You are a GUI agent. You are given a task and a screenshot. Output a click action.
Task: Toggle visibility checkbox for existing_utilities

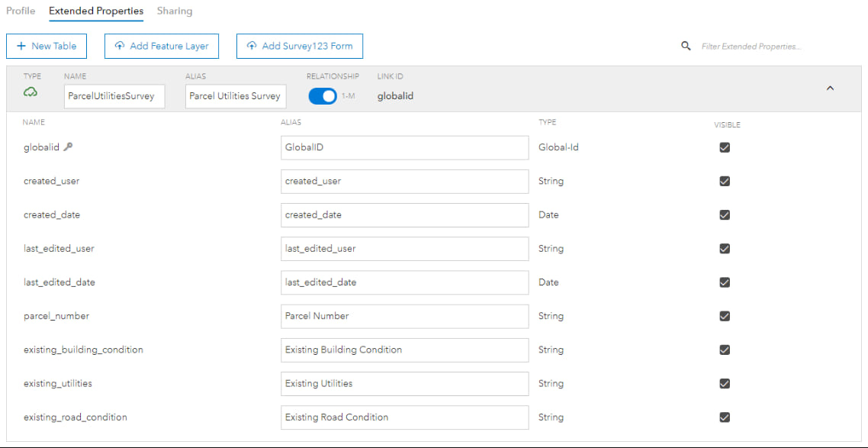coord(725,384)
